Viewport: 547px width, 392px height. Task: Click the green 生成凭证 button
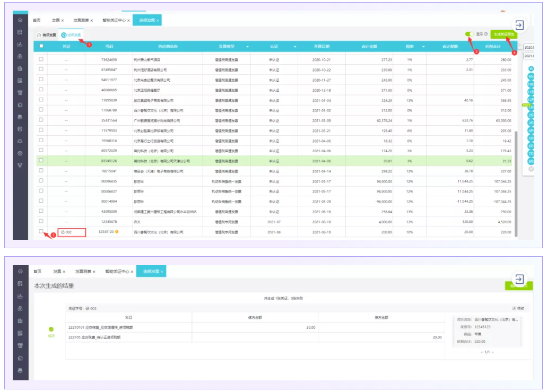503,34
